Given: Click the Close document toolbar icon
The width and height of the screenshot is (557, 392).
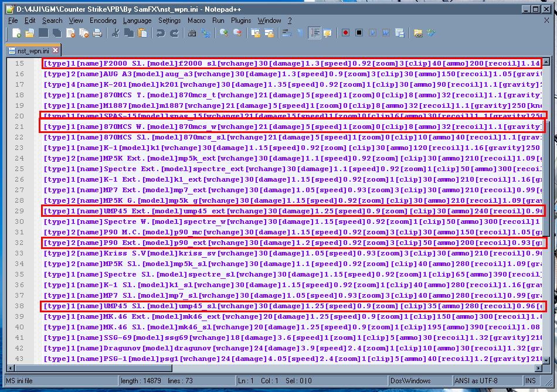Looking at the screenshot, I should tap(70, 33).
